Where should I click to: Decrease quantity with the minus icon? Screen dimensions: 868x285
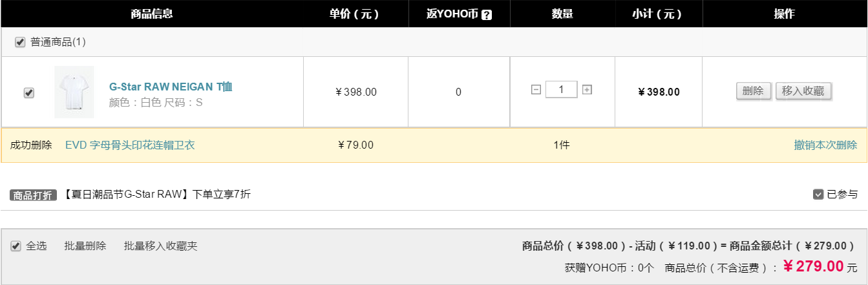[536, 90]
